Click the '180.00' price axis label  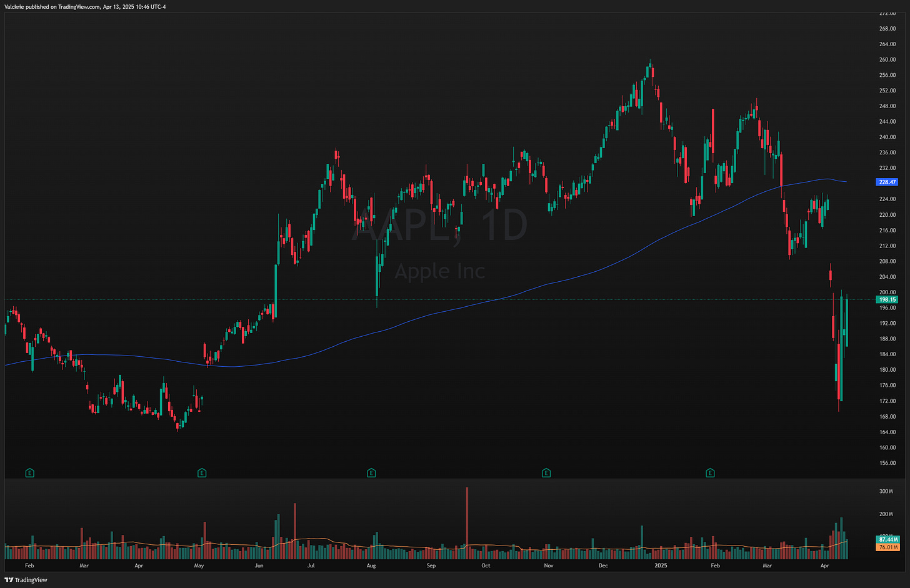point(887,369)
